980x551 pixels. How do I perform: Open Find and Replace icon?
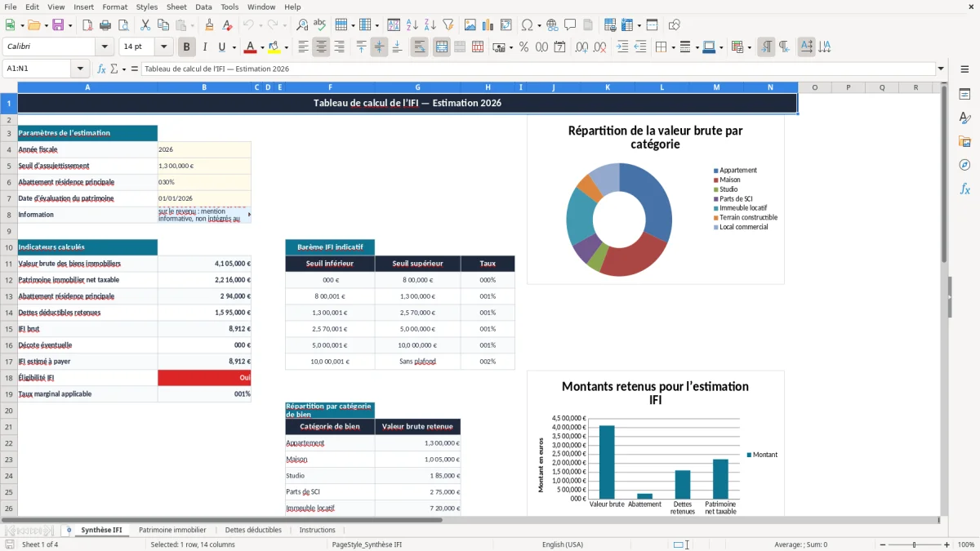pyautogui.click(x=302, y=25)
